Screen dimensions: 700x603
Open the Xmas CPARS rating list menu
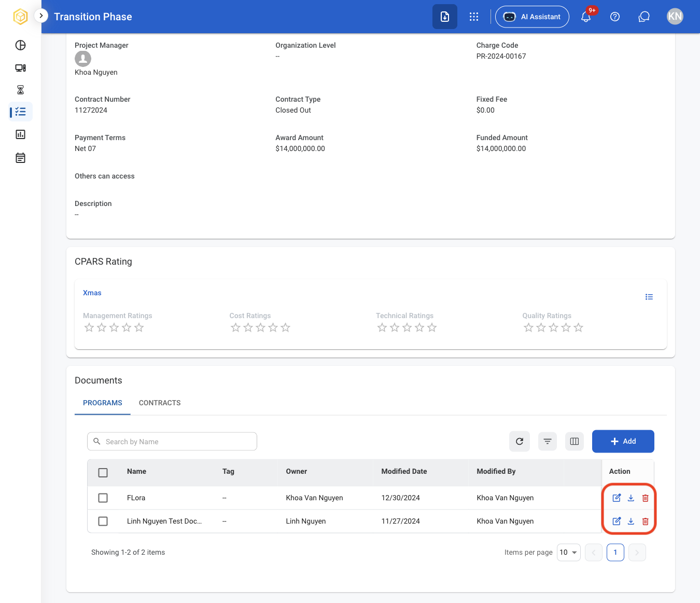[649, 297]
